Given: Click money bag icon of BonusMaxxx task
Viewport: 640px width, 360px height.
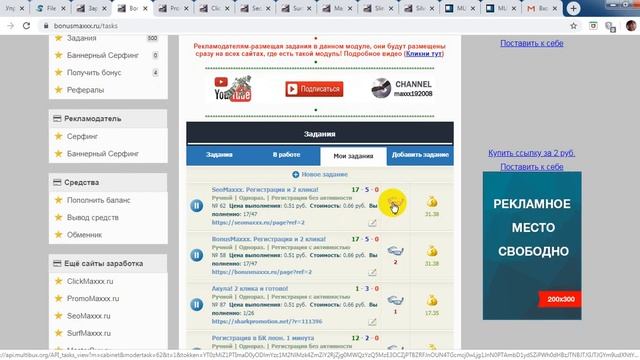Looking at the screenshot, I should point(432,251).
